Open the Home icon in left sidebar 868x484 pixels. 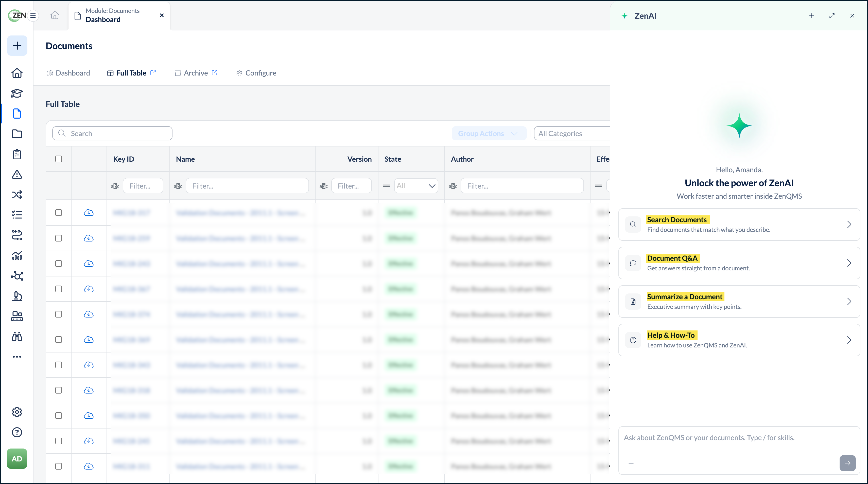pyautogui.click(x=17, y=73)
